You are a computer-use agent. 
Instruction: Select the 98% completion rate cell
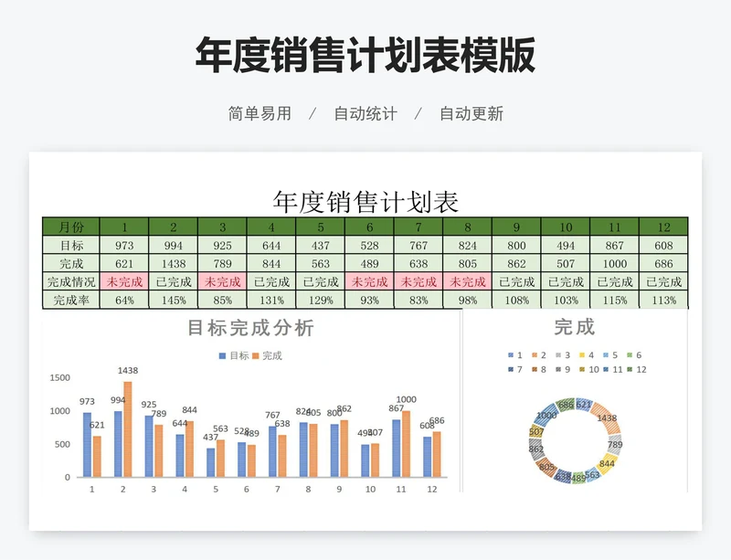coord(468,300)
